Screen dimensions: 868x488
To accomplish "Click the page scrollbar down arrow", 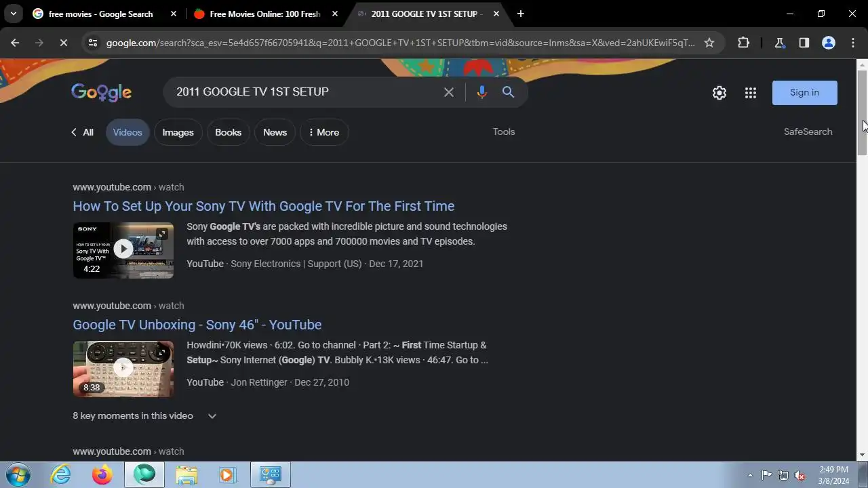I will tap(862, 455).
